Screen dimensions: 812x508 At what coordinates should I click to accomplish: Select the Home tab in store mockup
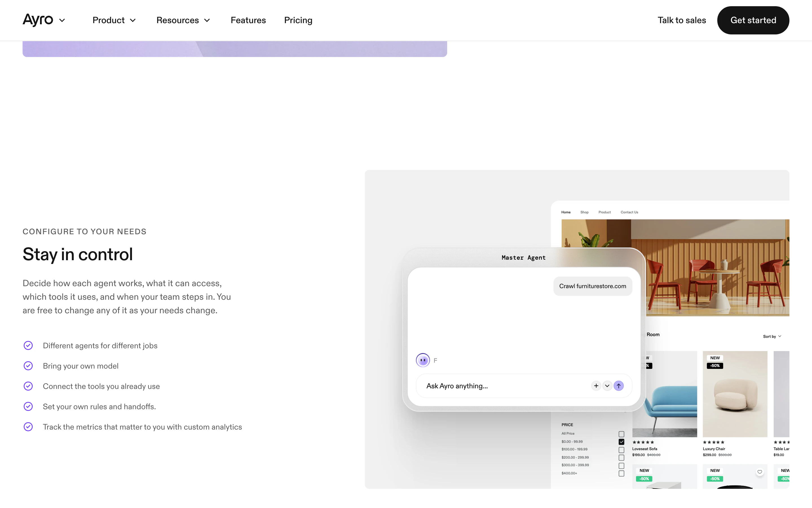click(x=566, y=212)
